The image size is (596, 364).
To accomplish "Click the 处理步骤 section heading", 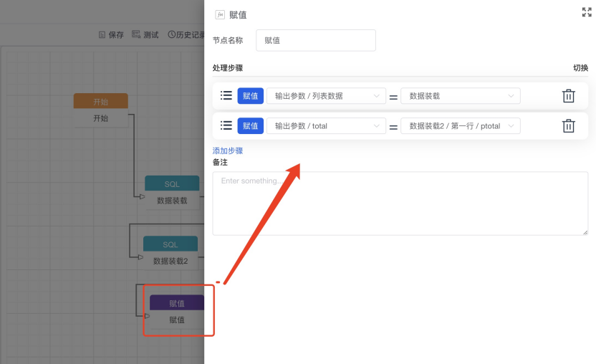I will click(x=228, y=68).
